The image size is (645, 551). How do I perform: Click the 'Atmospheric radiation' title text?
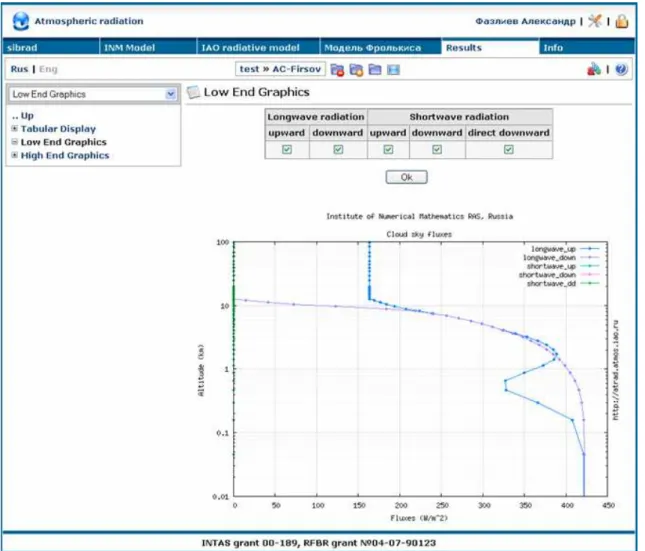click(89, 21)
